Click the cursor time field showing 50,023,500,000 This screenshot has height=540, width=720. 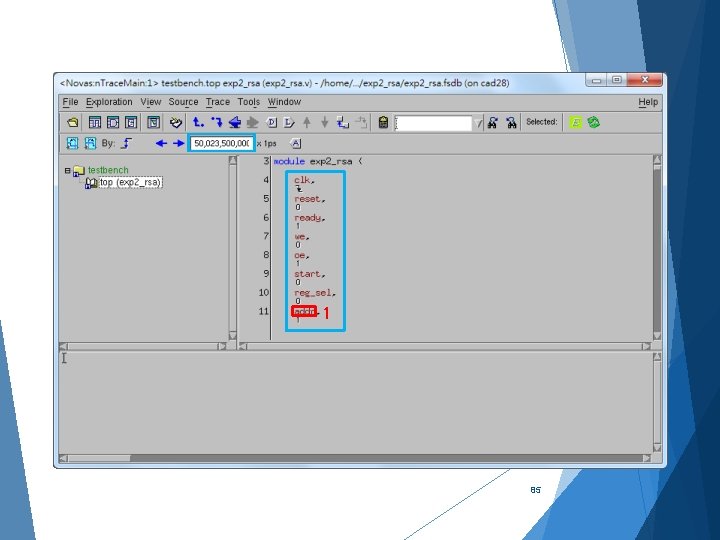(x=221, y=143)
